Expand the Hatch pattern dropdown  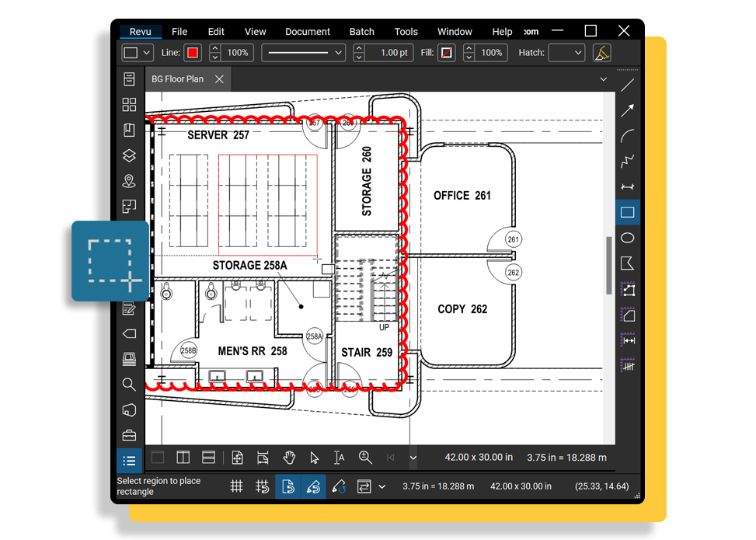[x=566, y=53]
